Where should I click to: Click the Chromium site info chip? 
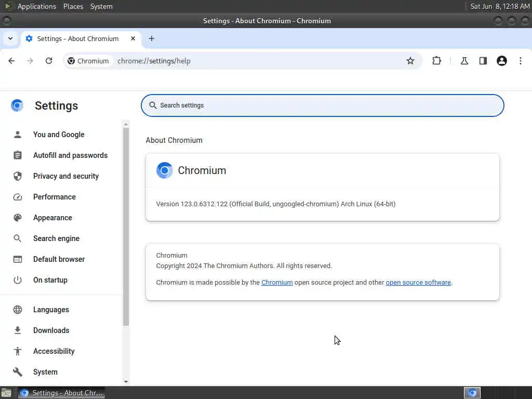pyautogui.click(x=88, y=61)
